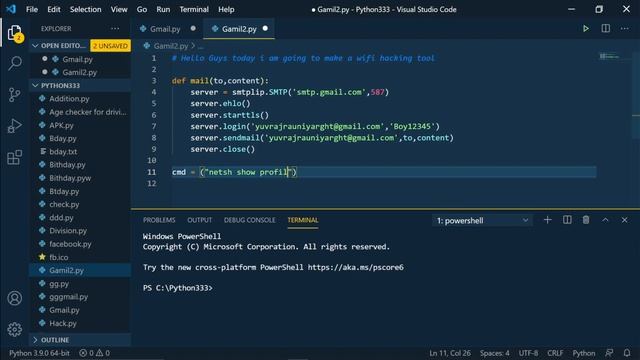Open Gamil2.py under Open Editors
640x360 pixels.
(x=80, y=72)
